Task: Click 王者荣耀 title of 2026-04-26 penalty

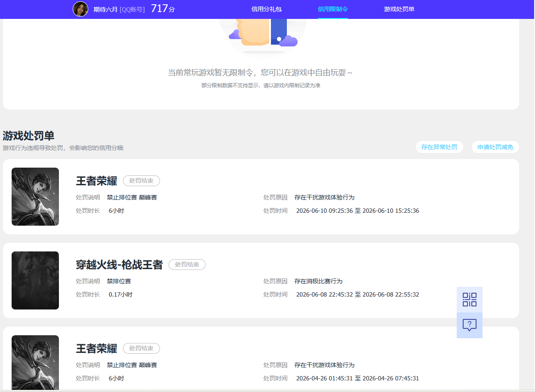Action: click(x=96, y=349)
